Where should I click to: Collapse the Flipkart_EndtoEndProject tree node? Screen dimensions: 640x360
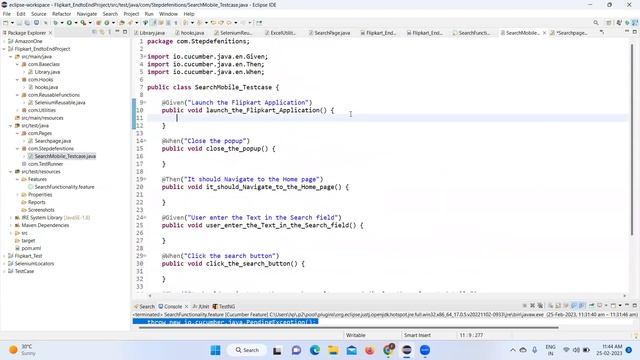point(4,49)
